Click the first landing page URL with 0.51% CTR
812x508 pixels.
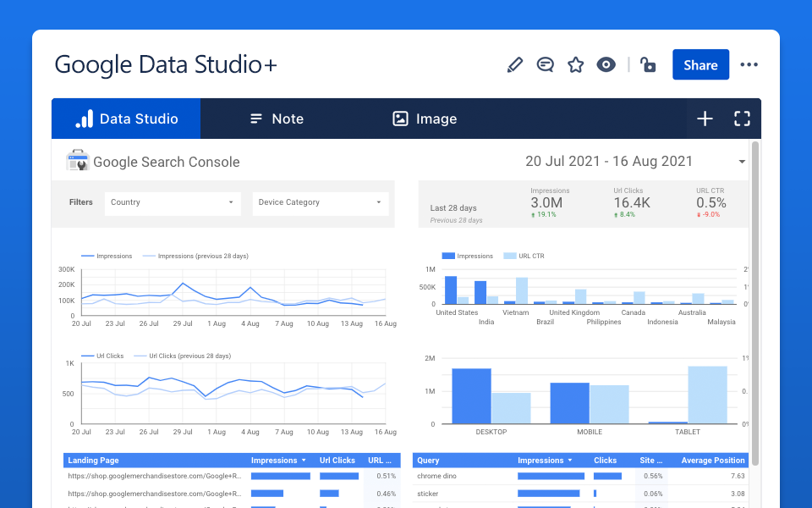point(155,476)
